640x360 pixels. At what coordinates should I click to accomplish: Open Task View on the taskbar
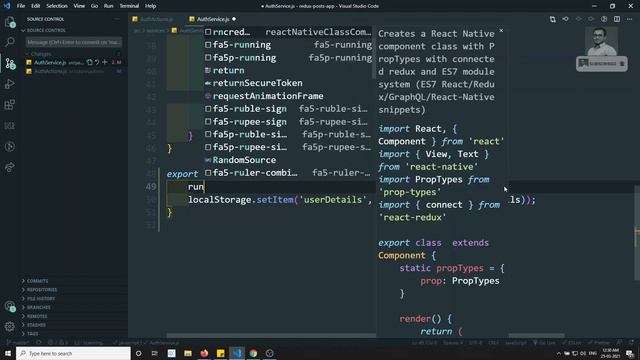(155, 353)
